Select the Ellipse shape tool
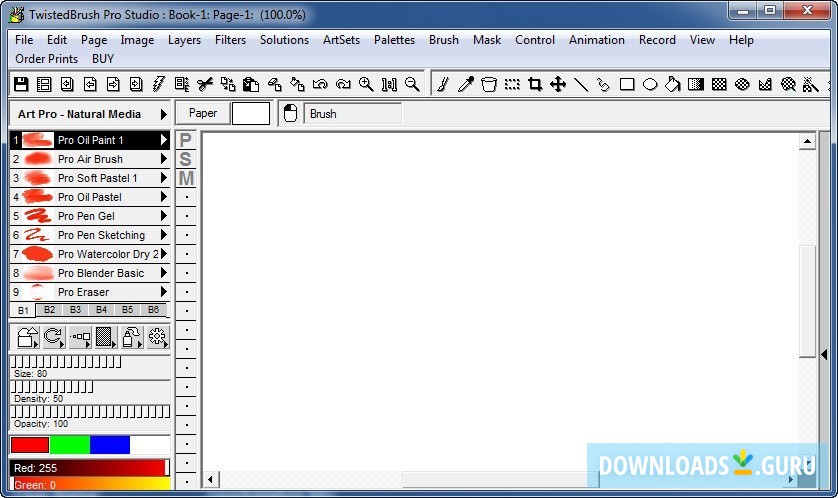Screen dimensions: 838x498 650,84
